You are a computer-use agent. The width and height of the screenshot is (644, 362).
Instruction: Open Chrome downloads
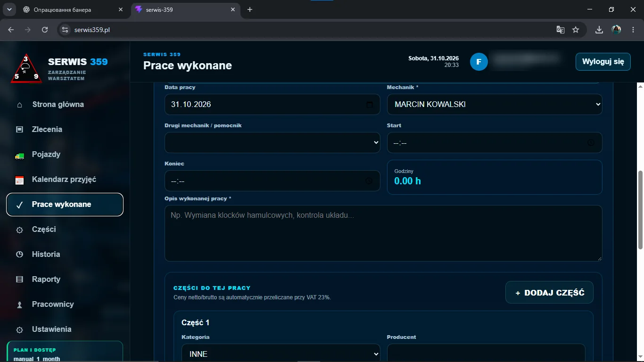coord(599,30)
